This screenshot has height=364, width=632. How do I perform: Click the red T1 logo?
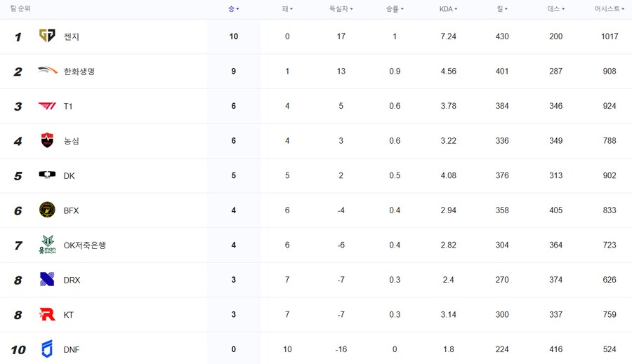tap(47, 106)
